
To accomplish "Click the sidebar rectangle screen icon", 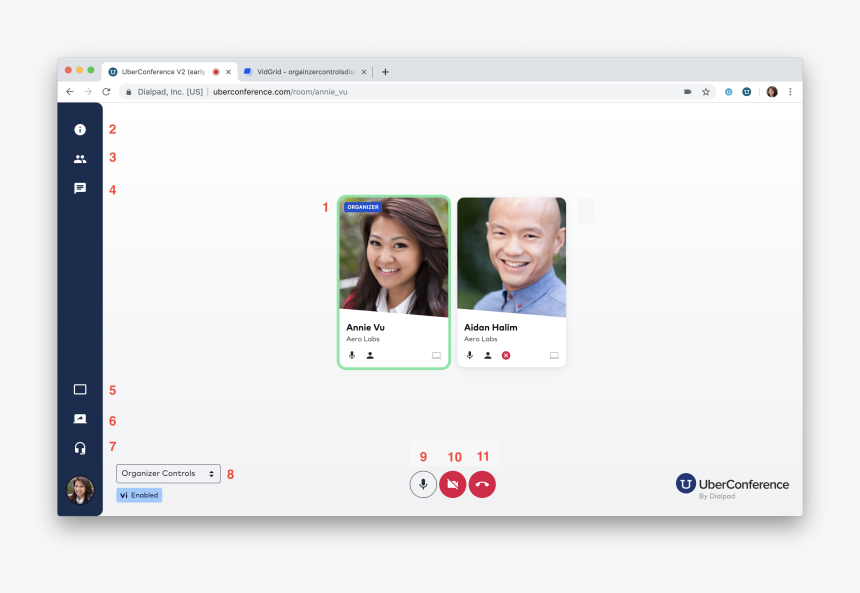I will pos(80,389).
